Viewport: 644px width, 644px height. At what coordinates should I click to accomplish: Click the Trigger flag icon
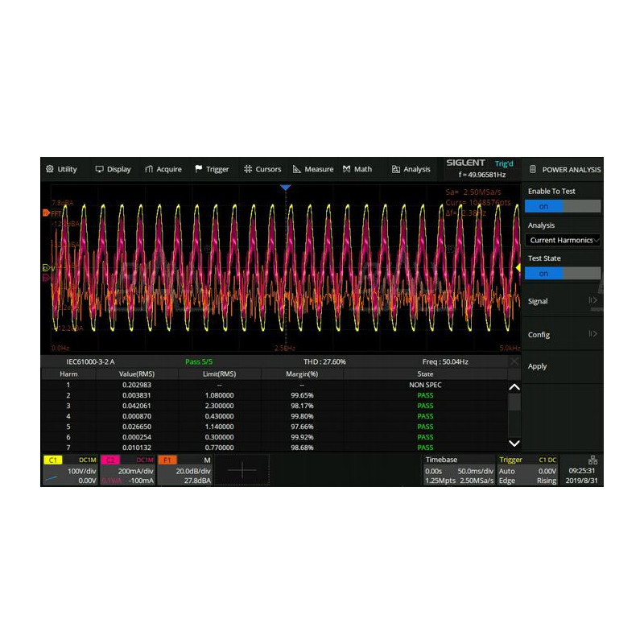pyautogui.click(x=199, y=169)
